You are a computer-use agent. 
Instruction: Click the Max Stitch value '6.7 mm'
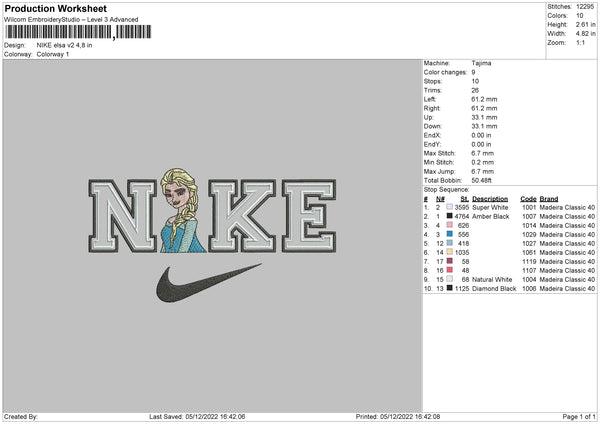[483, 153]
